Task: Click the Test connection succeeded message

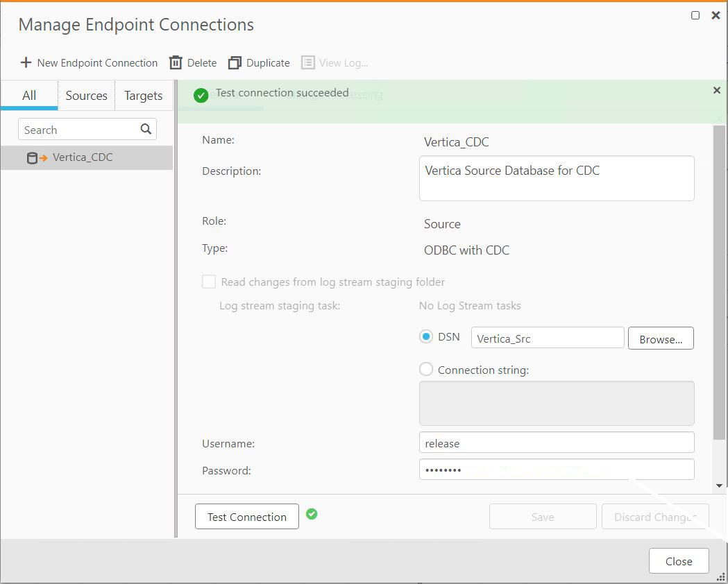Action: coord(282,93)
